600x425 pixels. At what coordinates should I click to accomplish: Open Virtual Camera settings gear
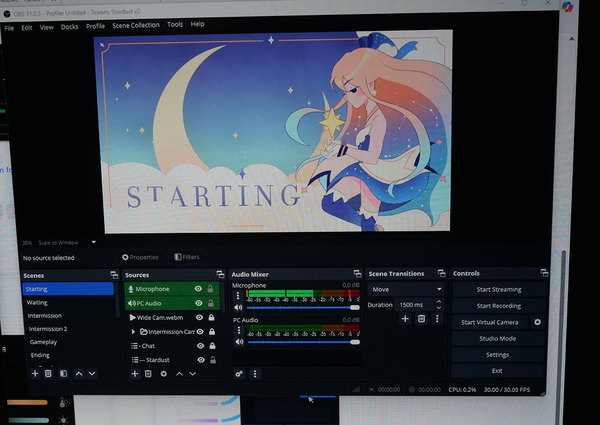point(537,322)
